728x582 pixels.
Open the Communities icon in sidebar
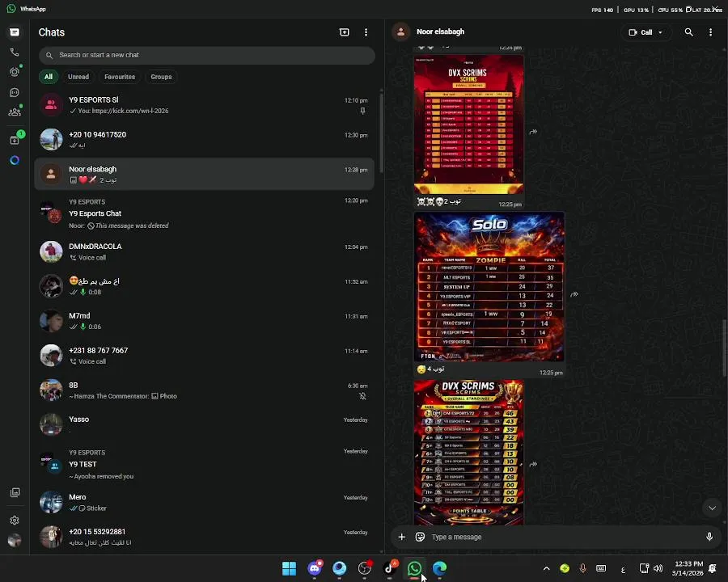(15, 112)
